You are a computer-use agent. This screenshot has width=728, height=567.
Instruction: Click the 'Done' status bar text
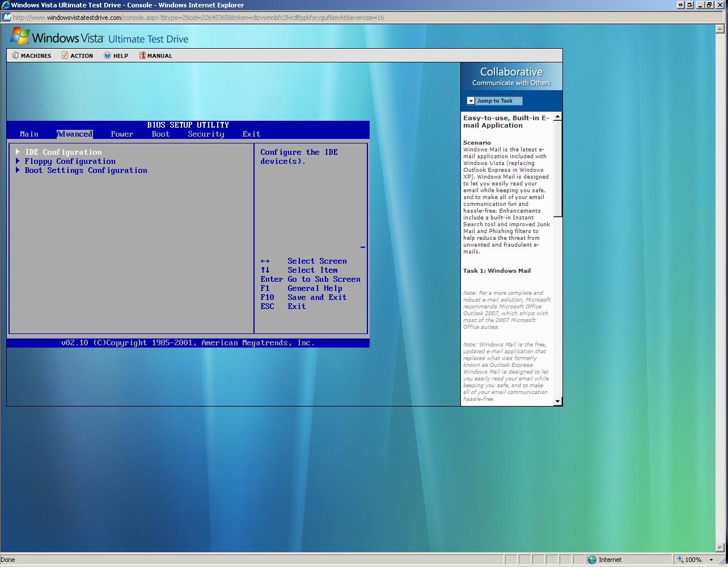click(8, 560)
